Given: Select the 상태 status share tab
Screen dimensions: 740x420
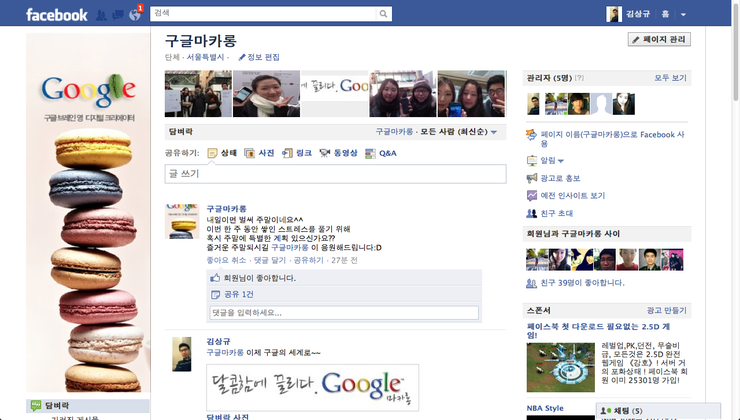Looking at the screenshot, I should coord(222,153).
